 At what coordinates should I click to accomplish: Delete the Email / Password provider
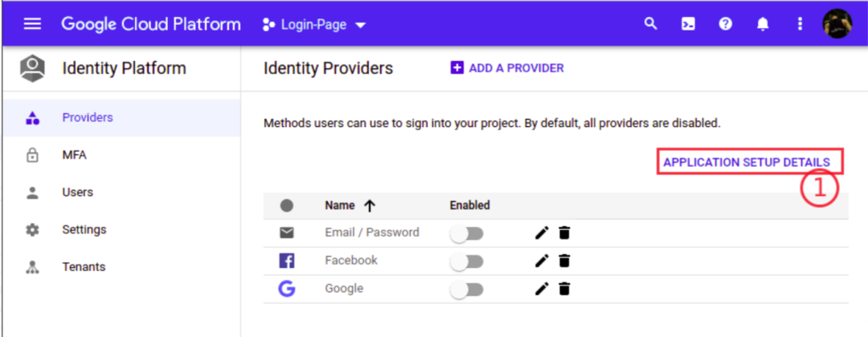tap(564, 232)
